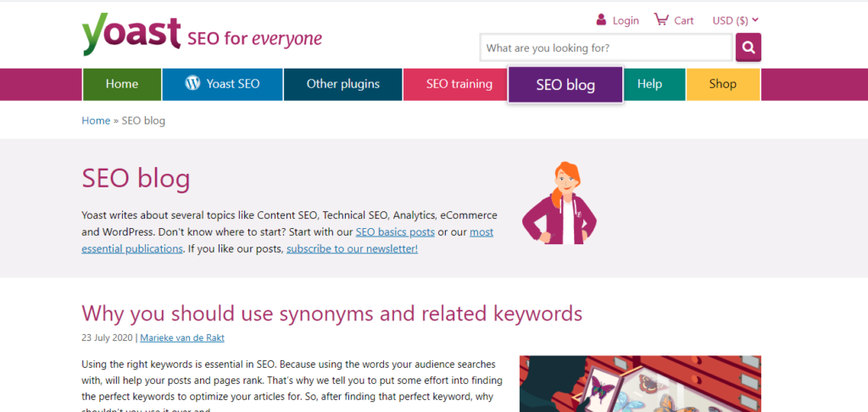Open the Shop navigation tab
This screenshot has width=868, height=412.
coord(722,84)
